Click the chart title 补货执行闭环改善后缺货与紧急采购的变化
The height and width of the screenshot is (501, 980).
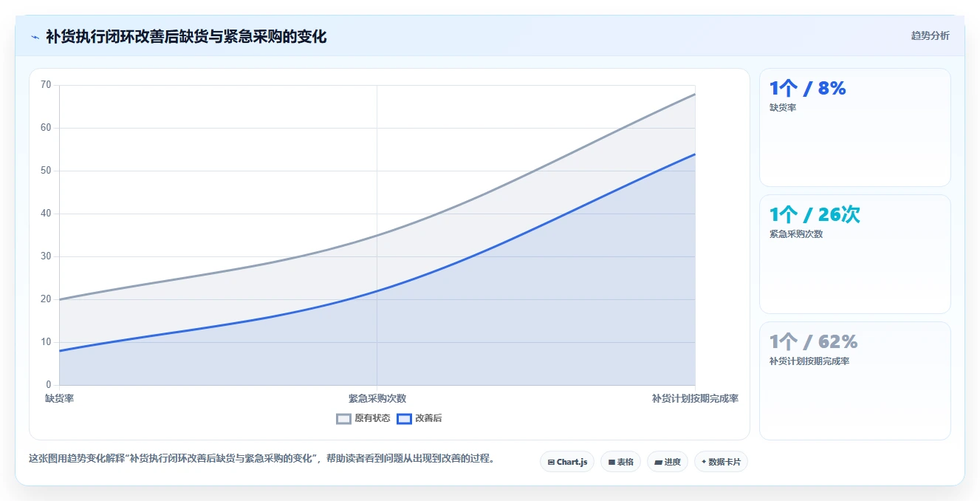click(186, 36)
